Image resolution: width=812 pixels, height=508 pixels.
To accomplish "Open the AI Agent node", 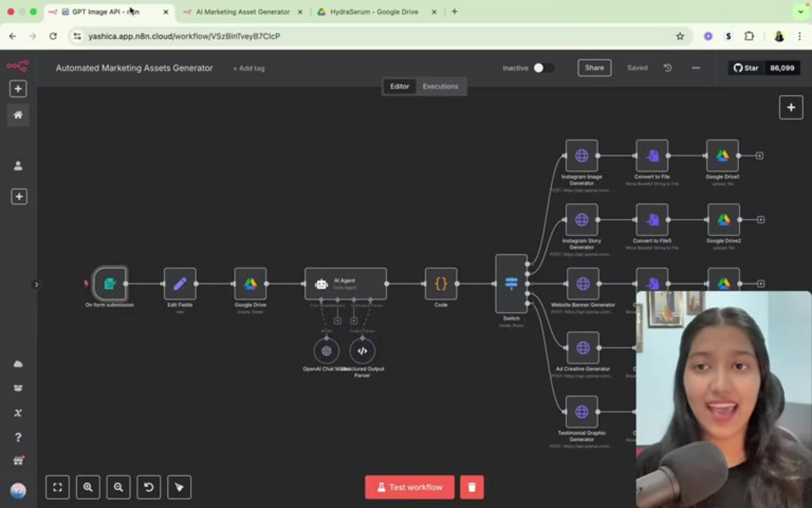I will pos(344,282).
